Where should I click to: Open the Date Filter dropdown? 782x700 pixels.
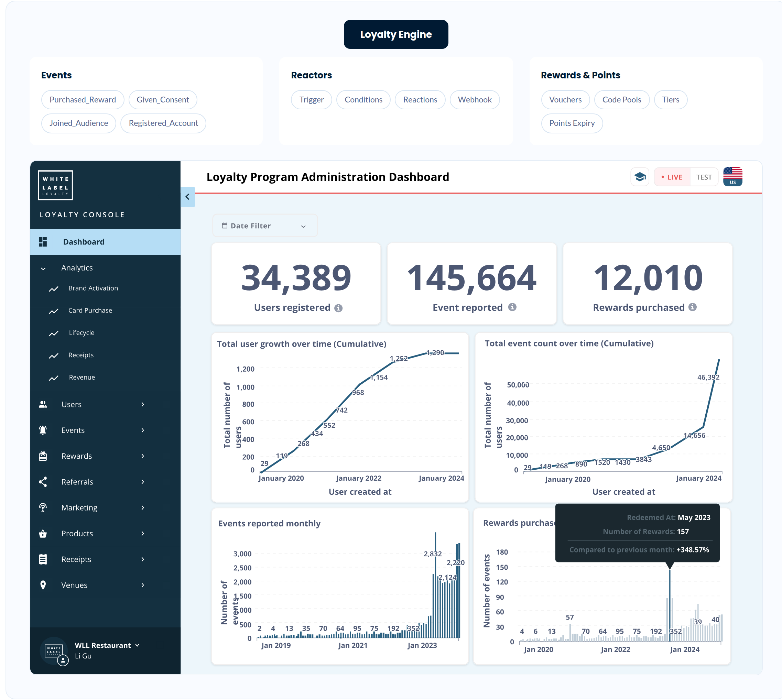265,226
